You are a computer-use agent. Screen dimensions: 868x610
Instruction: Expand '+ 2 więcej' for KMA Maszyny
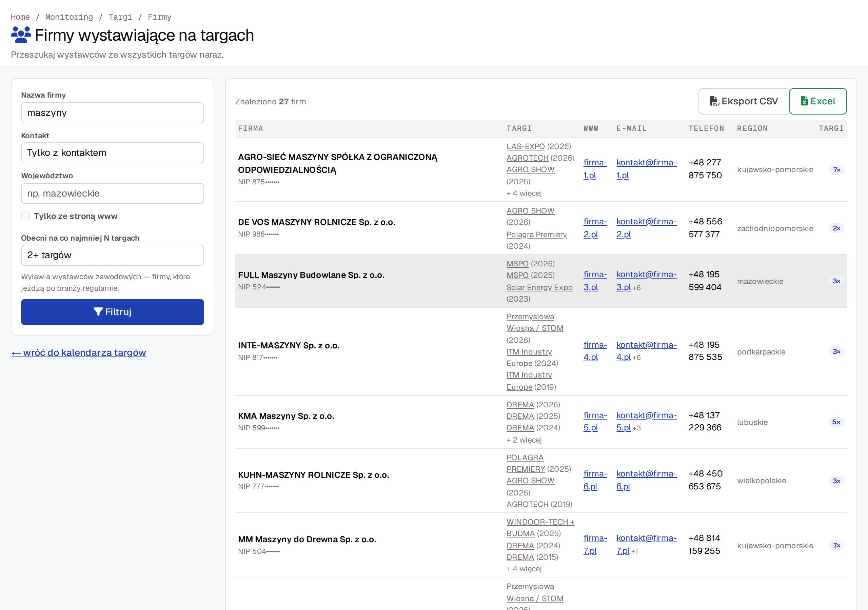(x=524, y=440)
